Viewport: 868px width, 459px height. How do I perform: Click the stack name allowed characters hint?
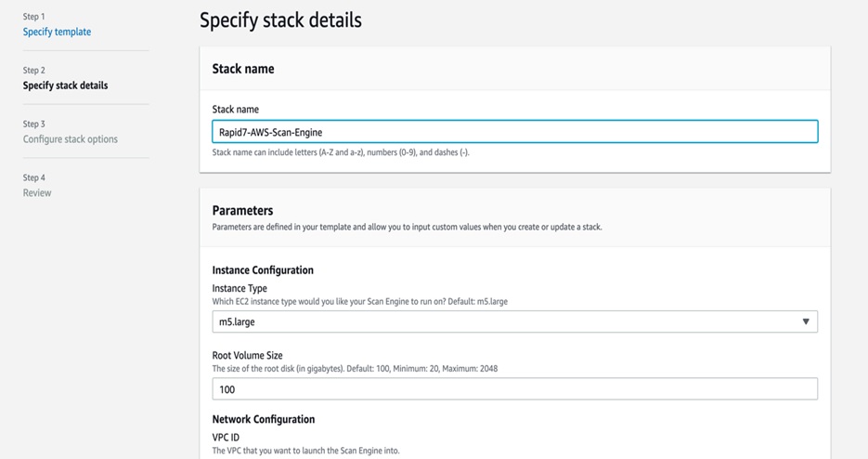(341, 152)
